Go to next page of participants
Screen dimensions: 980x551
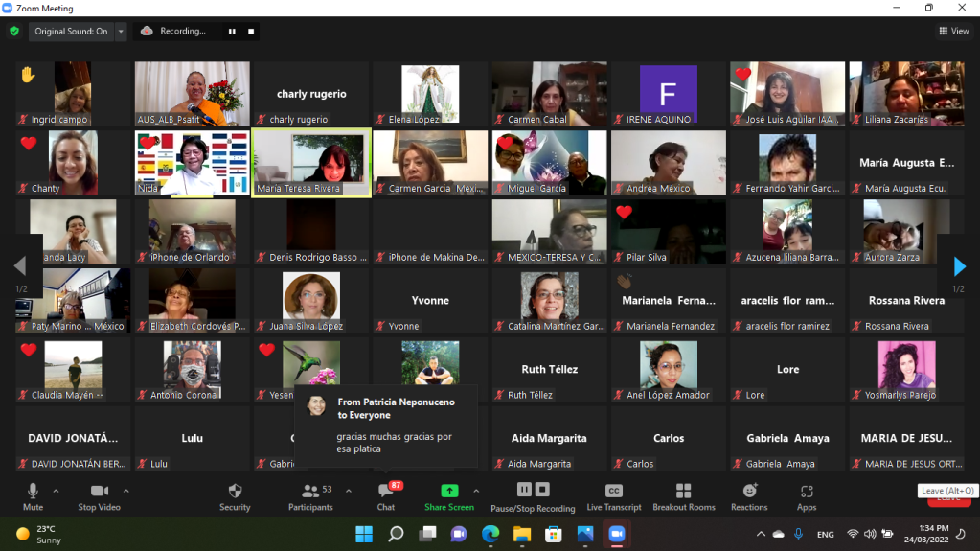[959, 266]
